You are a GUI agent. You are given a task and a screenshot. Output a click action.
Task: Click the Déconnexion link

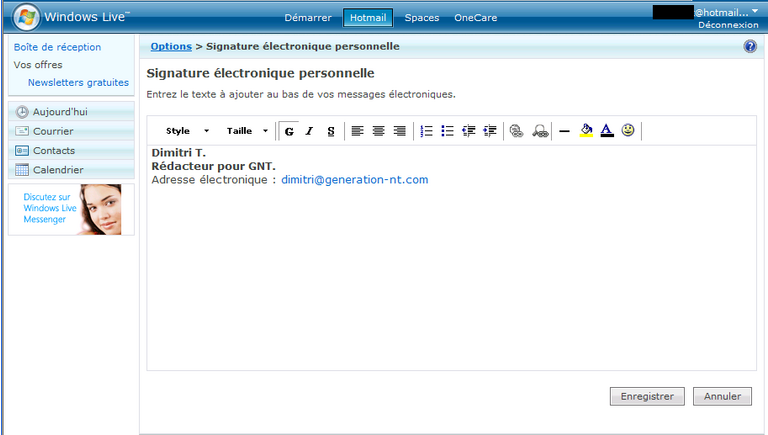click(728, 25)
